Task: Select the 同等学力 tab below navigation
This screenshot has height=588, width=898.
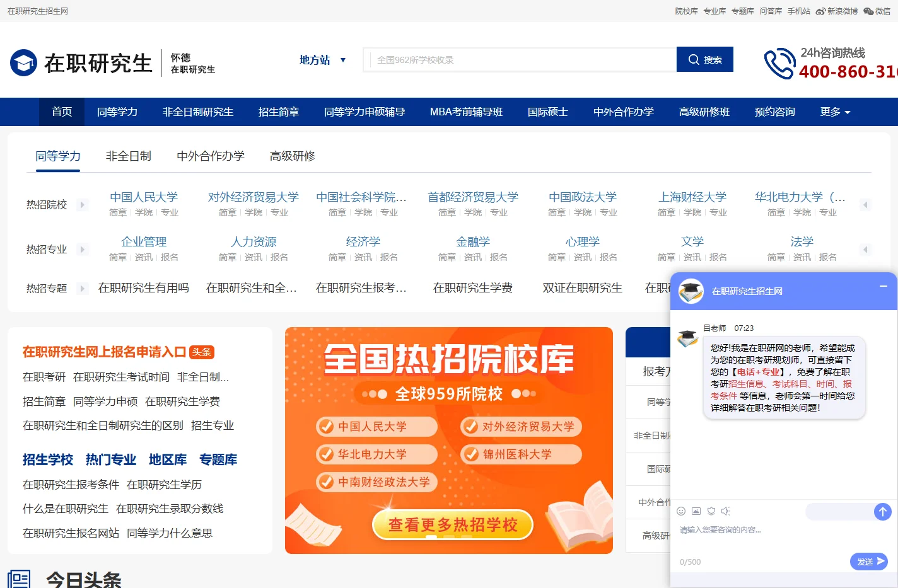Action: coord(58,156)
